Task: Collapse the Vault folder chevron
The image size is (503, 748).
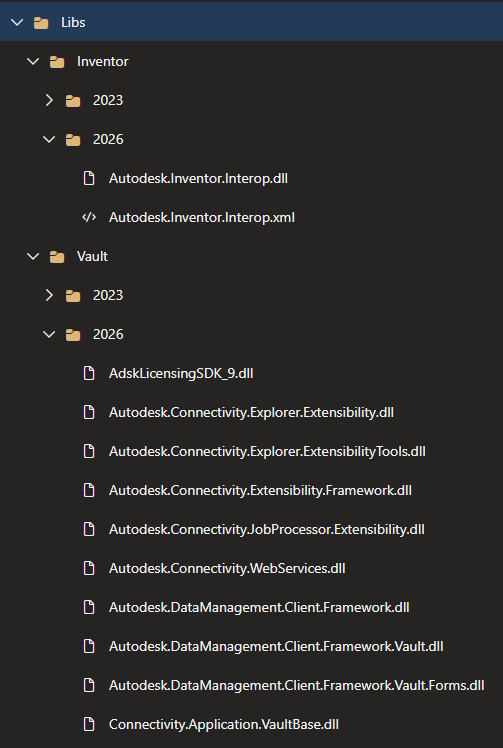Action: tap(33, 256)
